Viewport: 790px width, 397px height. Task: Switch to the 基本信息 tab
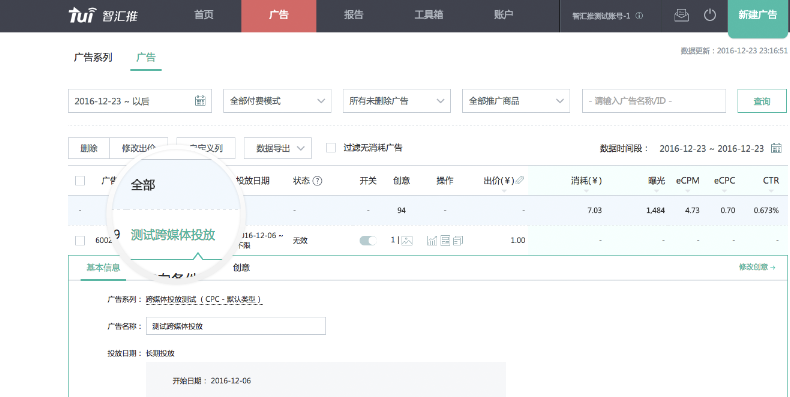[x=103, y=268]
